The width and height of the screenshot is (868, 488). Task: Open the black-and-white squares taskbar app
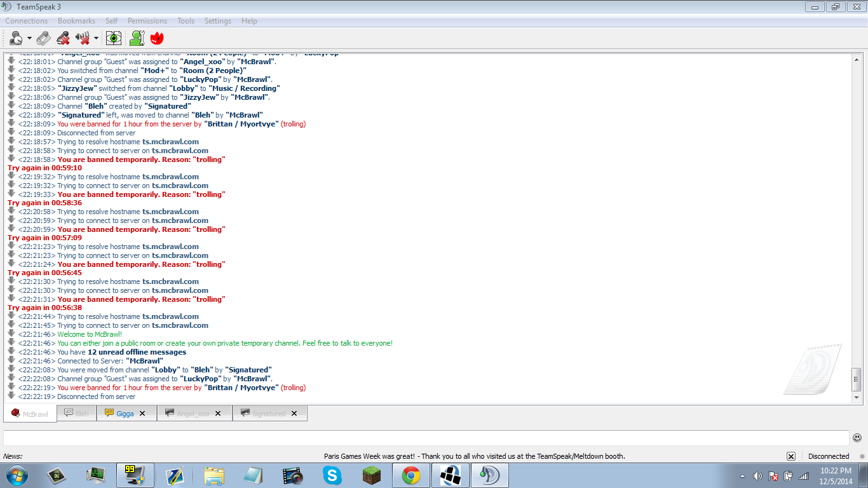451,475
